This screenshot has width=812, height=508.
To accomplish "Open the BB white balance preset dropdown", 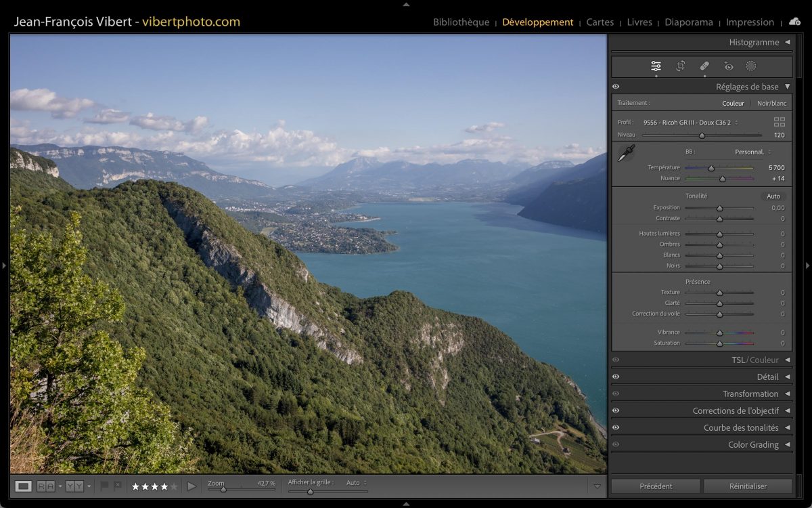I will pyautogui.click(x=752, y=152).
